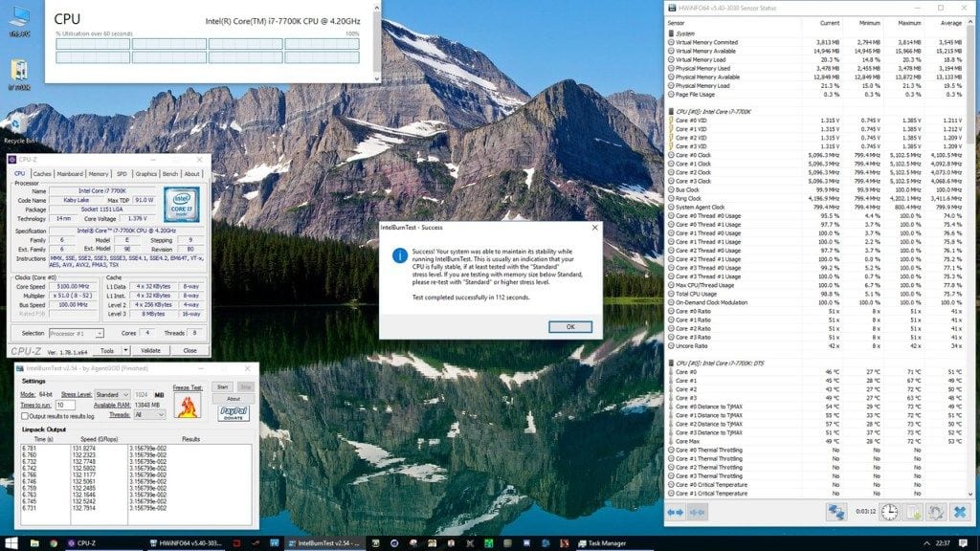Click the Task Manager CPU panel scrollbar

(x=376, y=42)
